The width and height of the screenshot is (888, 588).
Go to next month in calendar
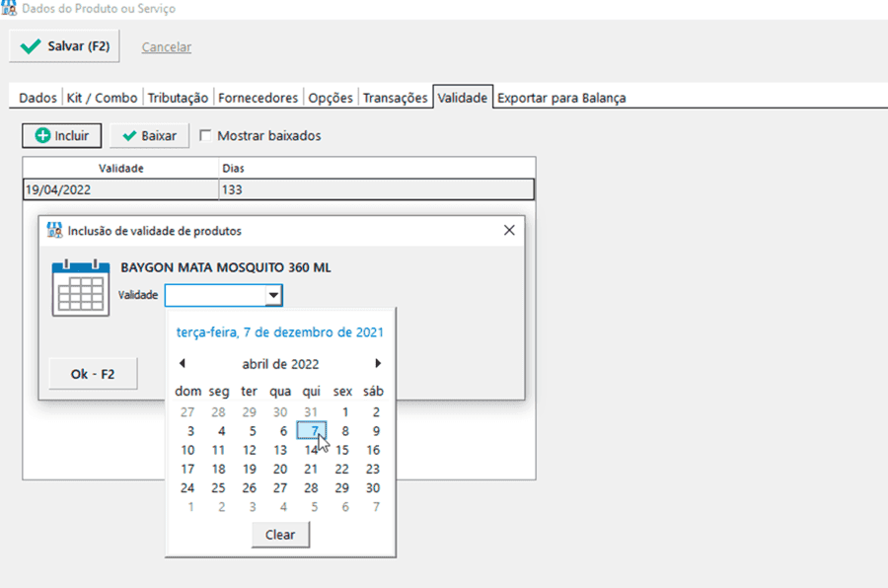pos(378,363)
